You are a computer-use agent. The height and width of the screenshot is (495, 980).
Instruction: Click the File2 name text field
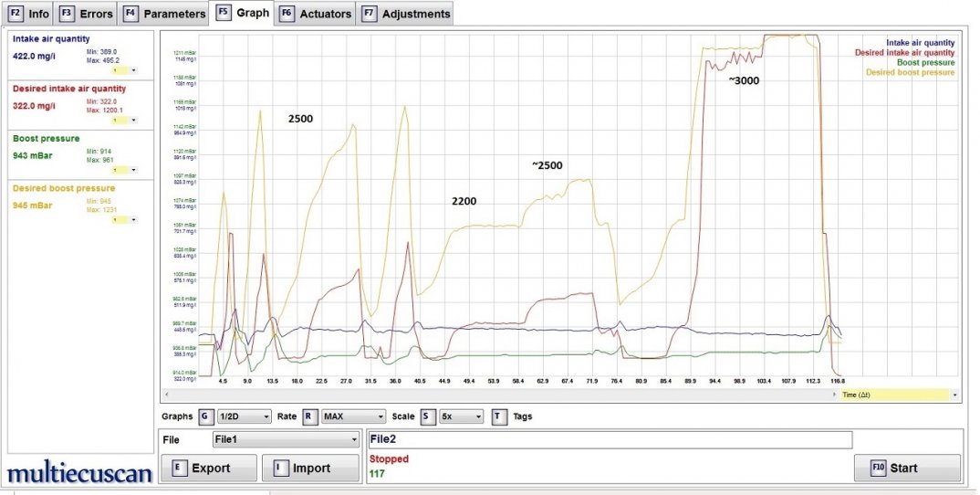click(x=609, y=439)
